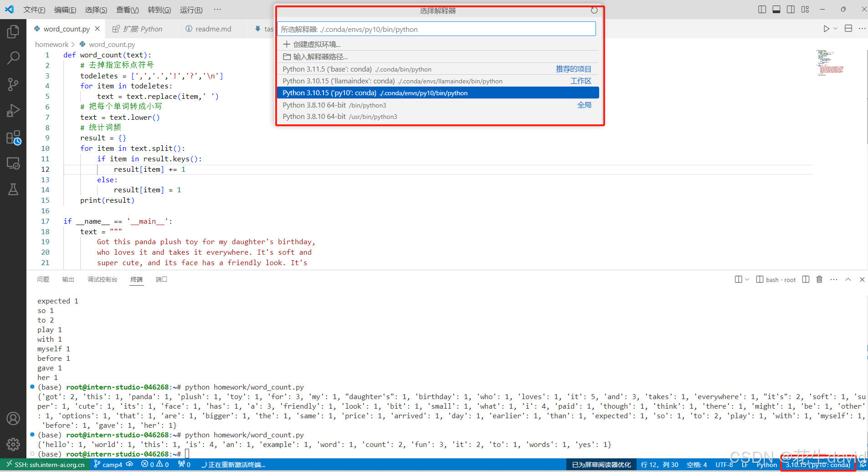The width and height of the screenshot is (868, 472).
Task: Select 输入解释器路径 option
Action: click(x=437, y=56)
